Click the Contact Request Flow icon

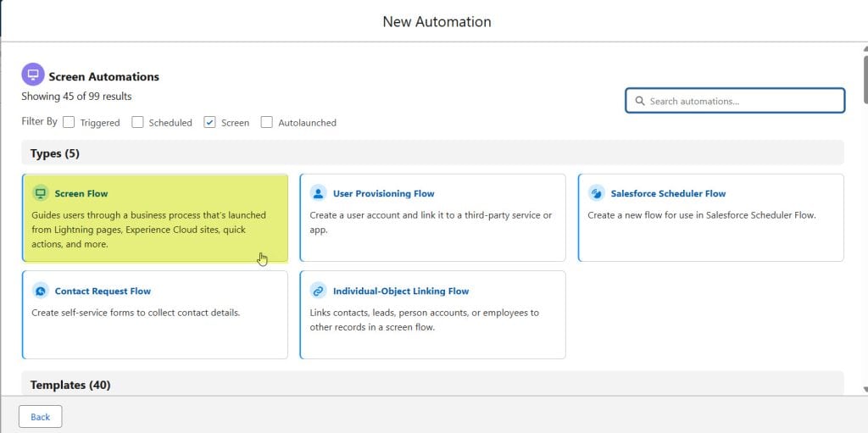[41, 291]
